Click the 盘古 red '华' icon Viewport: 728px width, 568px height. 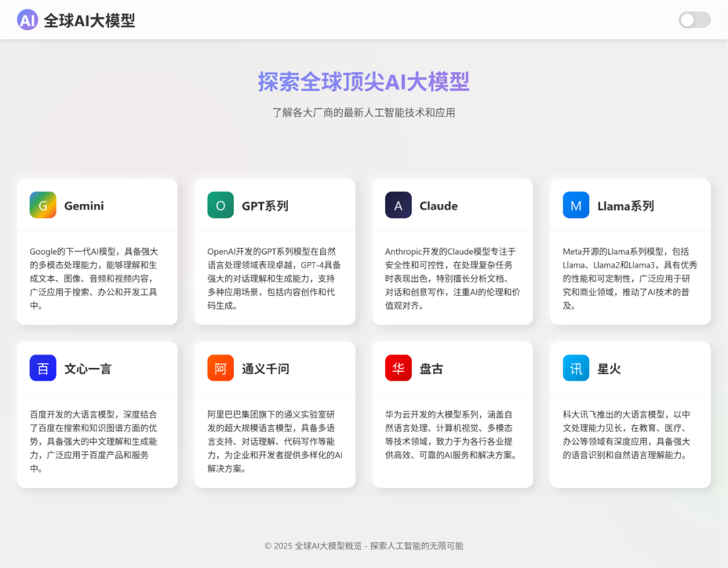398,368
